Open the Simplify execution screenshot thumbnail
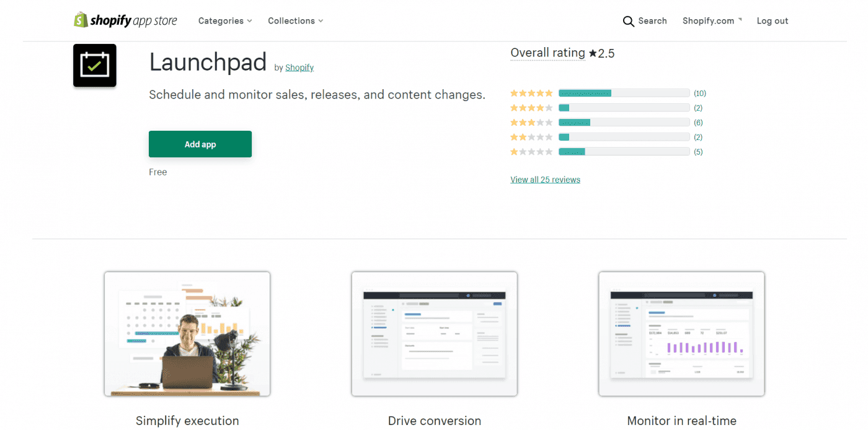 coord(187,334)
